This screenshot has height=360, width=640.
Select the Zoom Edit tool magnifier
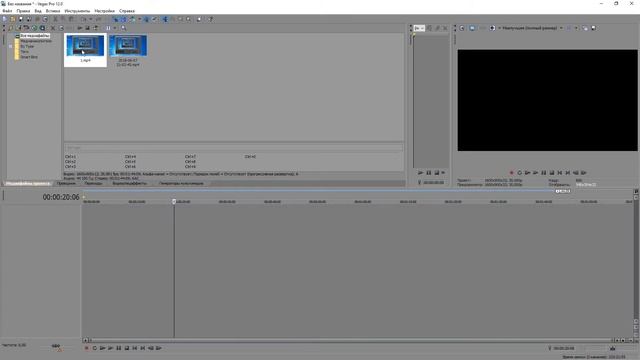tap(188, 19)
